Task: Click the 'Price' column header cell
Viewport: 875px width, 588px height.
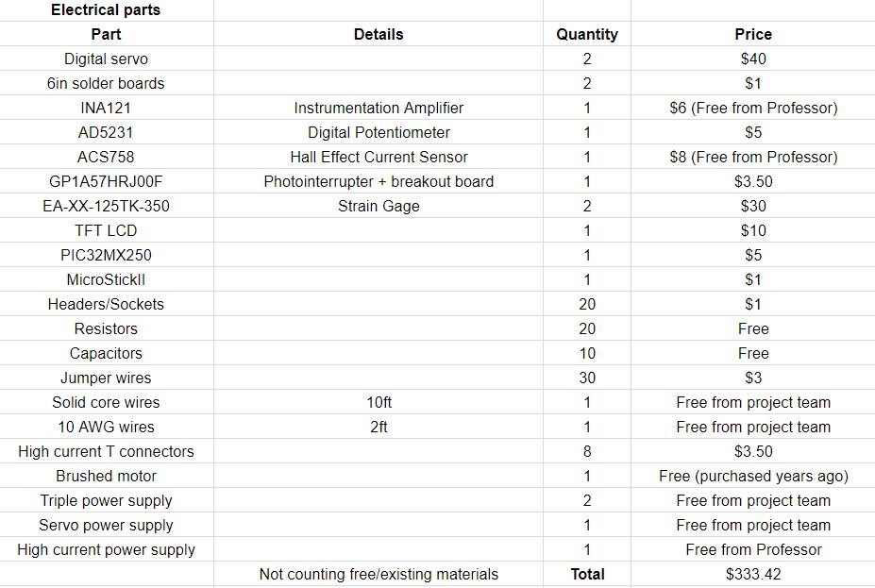Action: pyautogui.click(x=753, y=34)
